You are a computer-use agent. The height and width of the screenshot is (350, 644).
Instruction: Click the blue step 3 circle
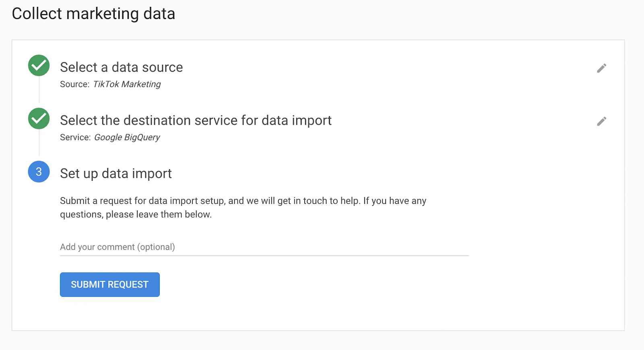point(39,172)
